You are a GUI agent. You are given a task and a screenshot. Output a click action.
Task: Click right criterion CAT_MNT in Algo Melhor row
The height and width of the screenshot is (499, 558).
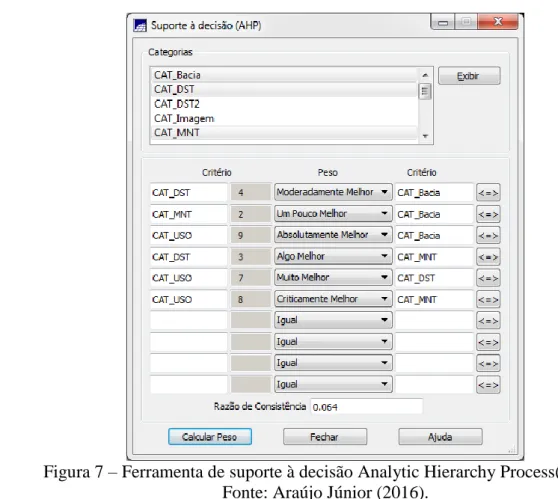point(434,257)
